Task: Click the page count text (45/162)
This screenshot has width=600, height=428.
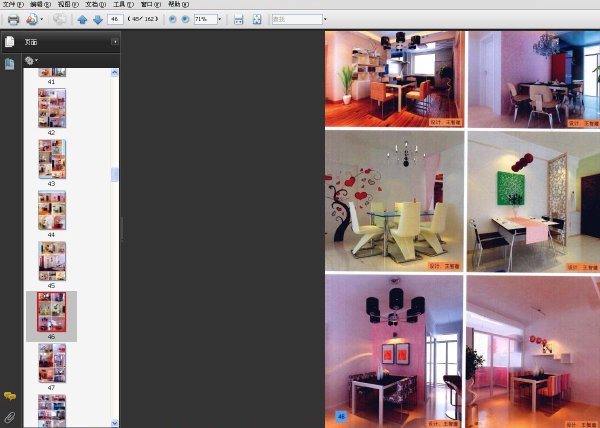Action: [143, 19]
